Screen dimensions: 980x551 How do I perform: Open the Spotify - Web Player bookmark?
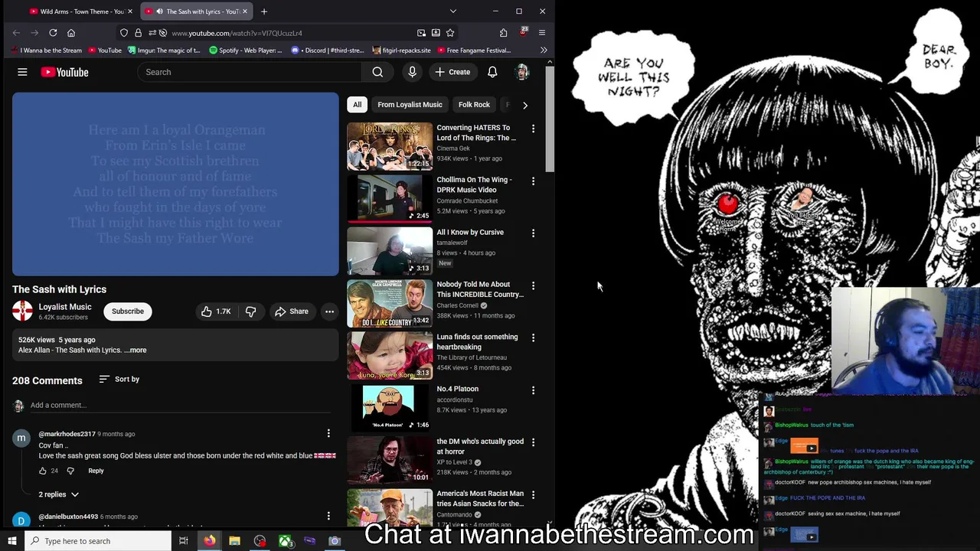point(246,51)
